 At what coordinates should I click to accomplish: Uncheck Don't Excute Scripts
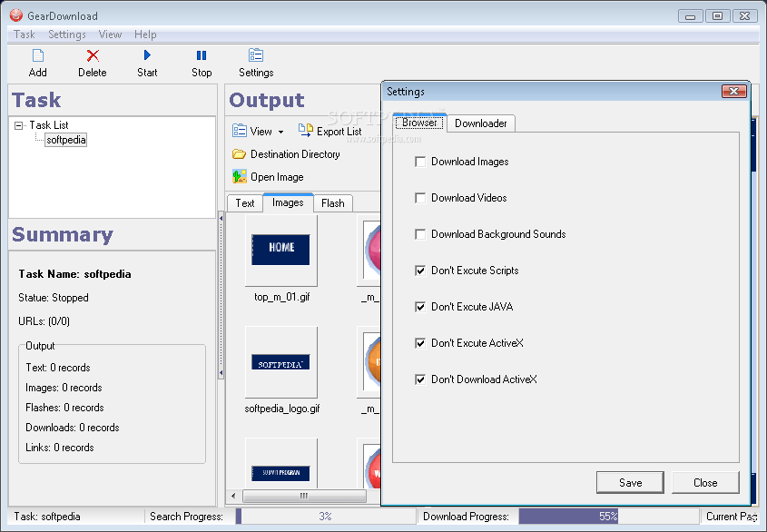(x=421, y=271)
